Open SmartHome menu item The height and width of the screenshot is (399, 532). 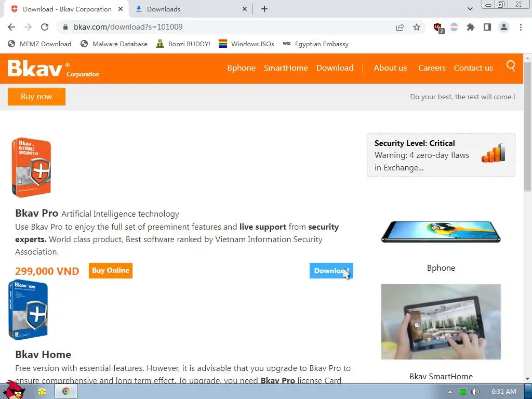(x=286, y=68)
